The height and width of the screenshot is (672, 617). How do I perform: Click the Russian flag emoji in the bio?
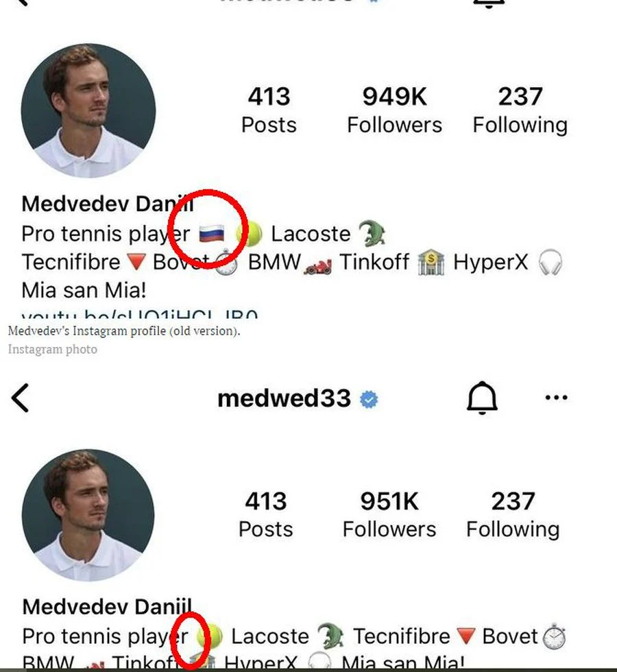[x=212, y=235]
